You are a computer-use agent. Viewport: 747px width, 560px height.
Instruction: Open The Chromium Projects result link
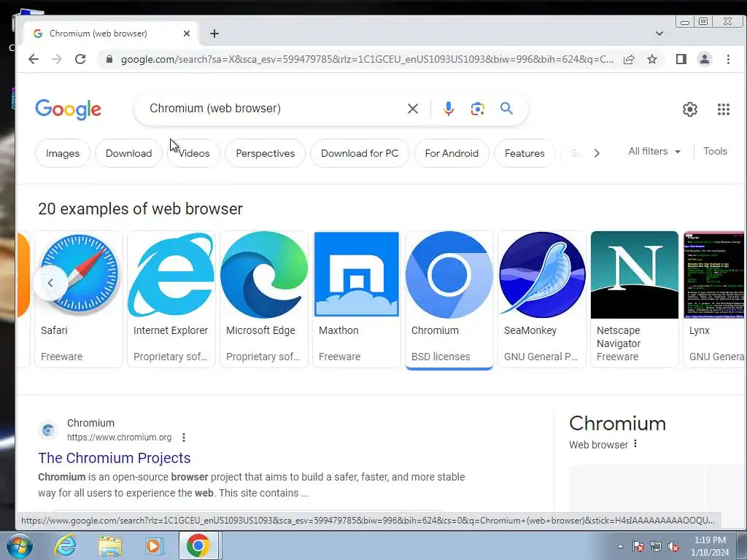(x=115, y=458)
